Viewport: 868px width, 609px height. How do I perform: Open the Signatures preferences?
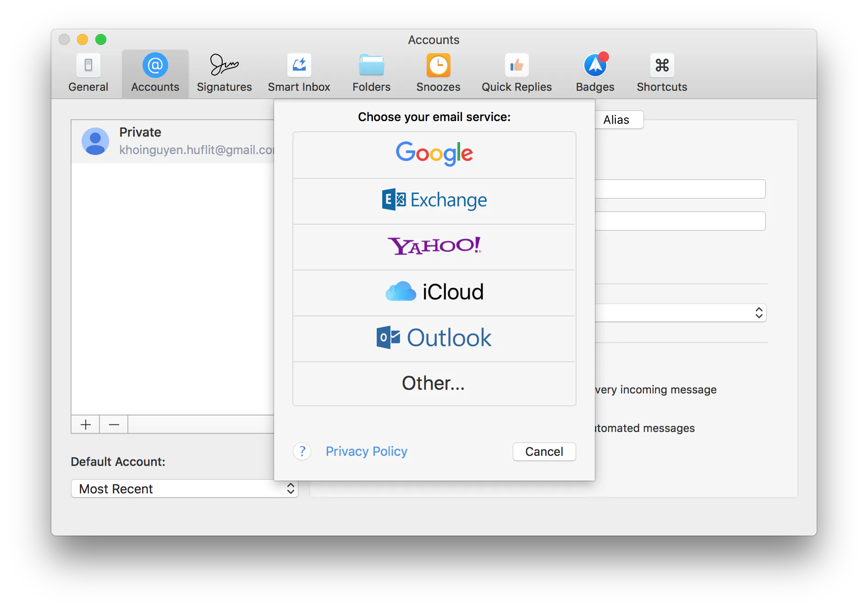[x=224, y=73]
